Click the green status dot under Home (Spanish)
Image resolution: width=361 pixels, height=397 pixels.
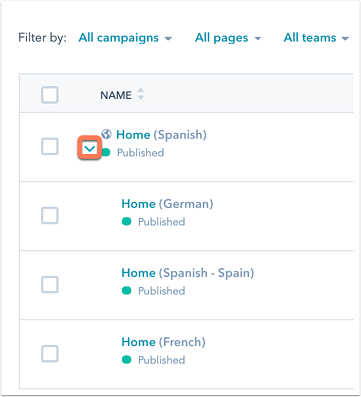(106, 152)
